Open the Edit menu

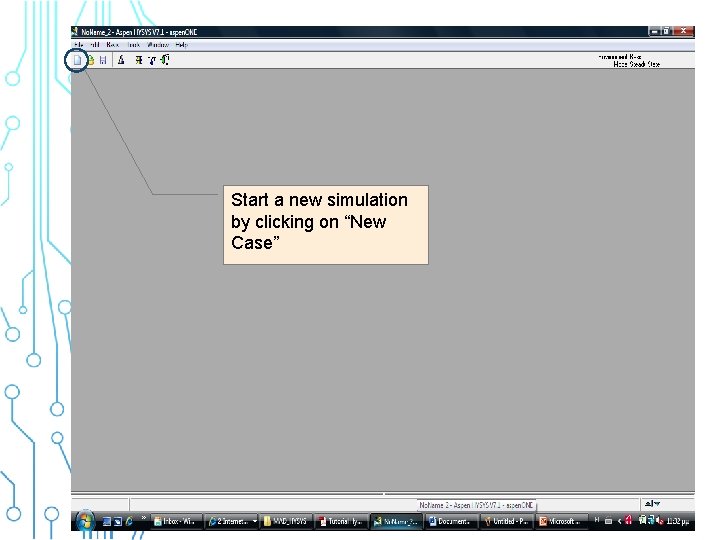point(95,45)
